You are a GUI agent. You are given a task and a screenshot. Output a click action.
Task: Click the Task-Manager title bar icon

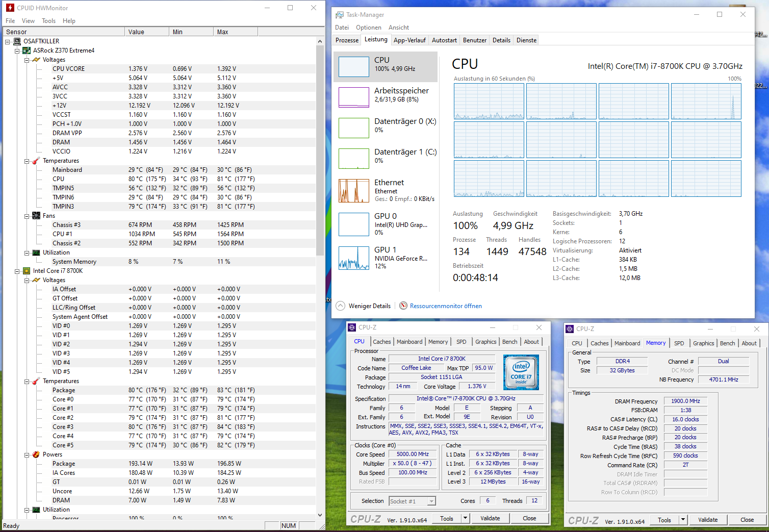tap(340, 15)
